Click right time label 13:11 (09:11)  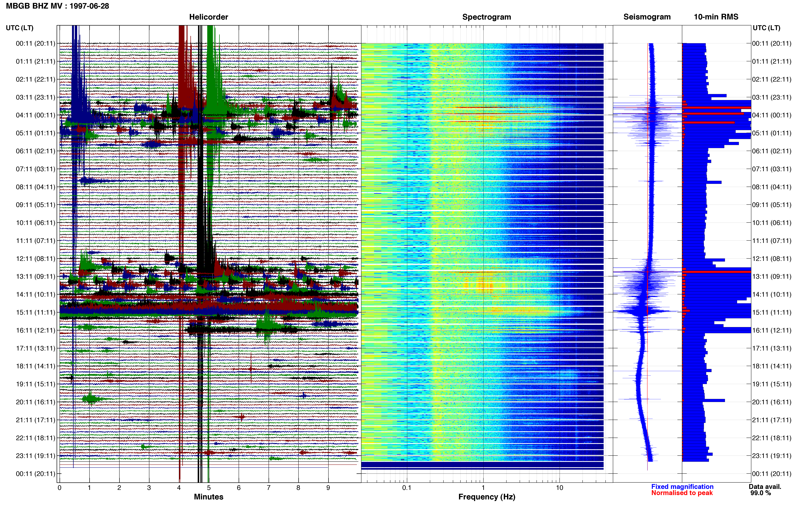coord(772,277)
